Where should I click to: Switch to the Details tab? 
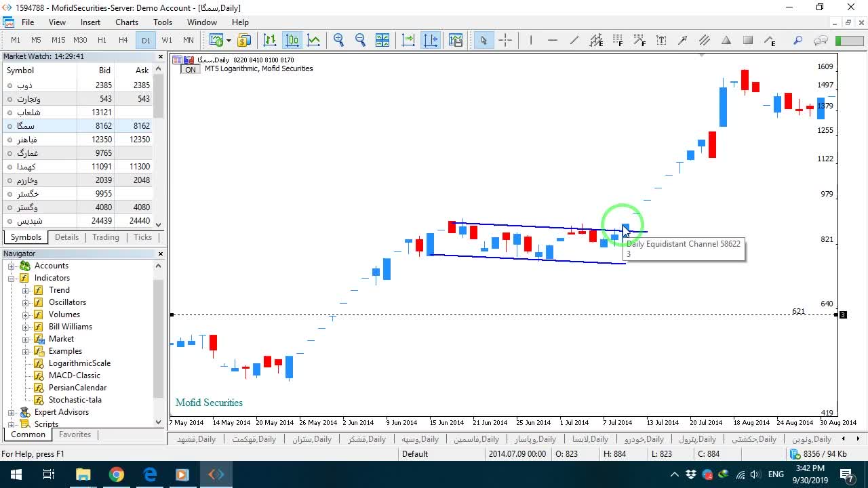tap(66, 237)
